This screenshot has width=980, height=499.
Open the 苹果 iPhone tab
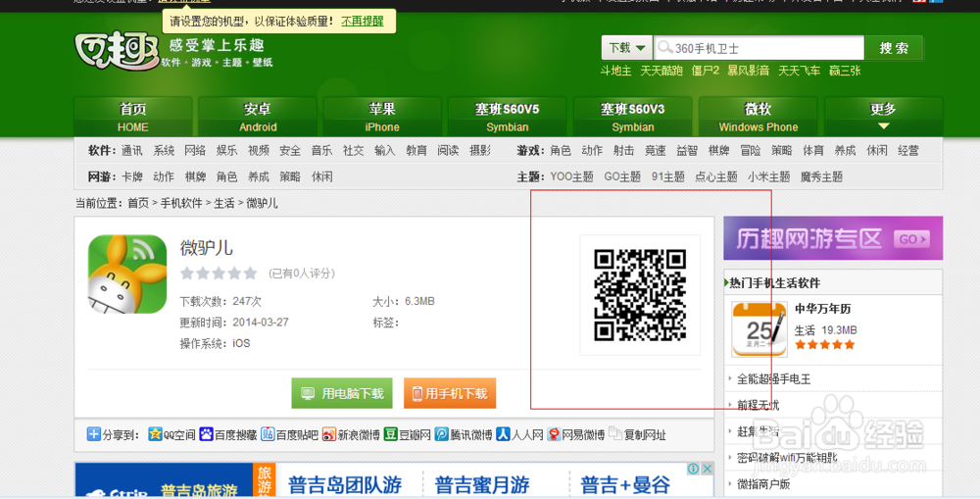click(x=382, y=117)
